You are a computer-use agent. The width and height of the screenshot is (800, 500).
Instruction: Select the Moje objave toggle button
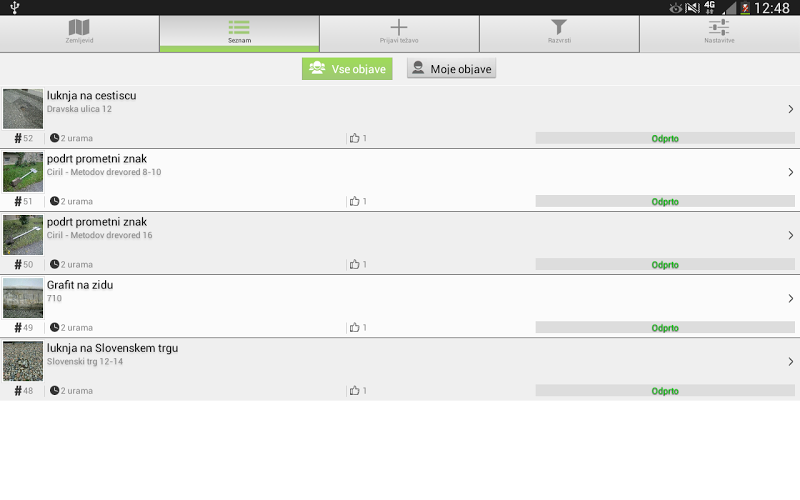tap(452, 68)
